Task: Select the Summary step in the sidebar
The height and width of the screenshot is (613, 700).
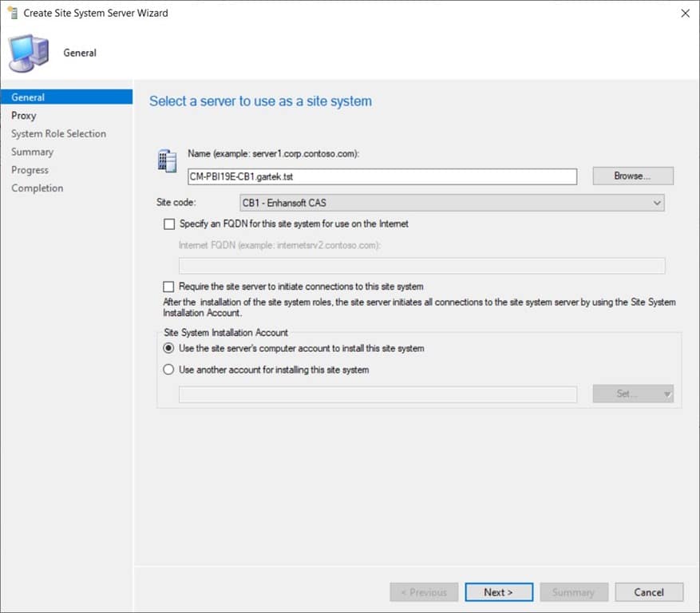Action: 32,152
